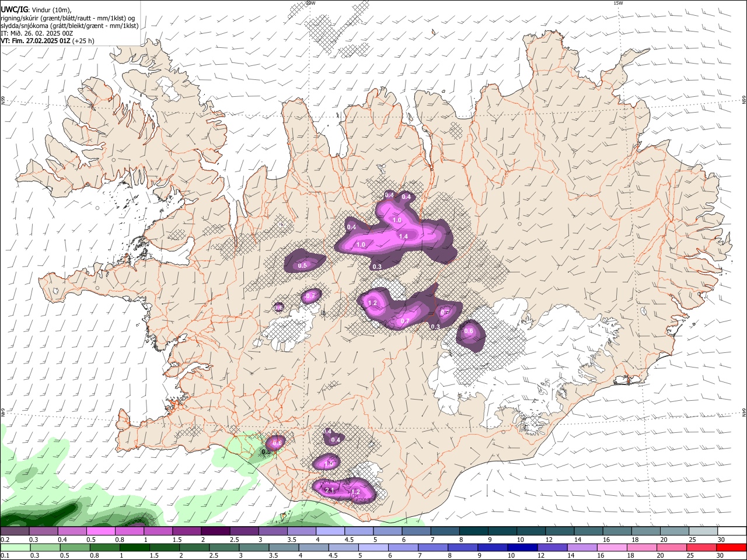747x560 pixels.
Task: Click the 'rigning/skúrir' legend description line
Action: [67, 17]
